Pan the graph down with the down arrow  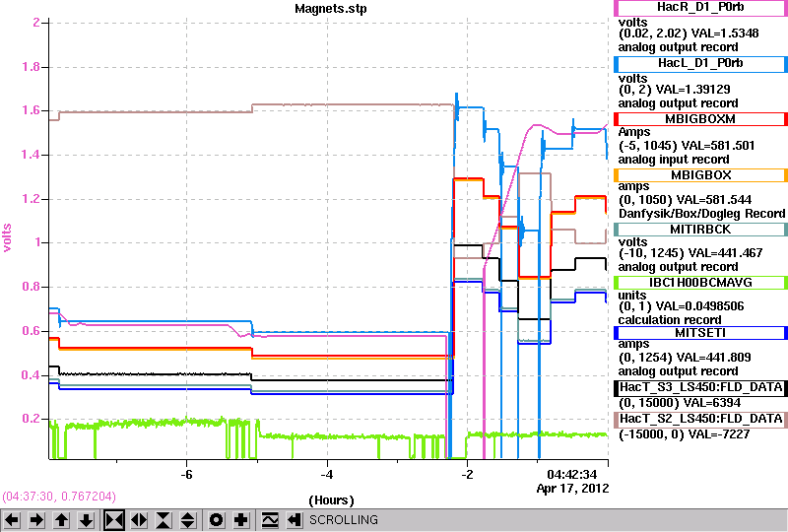[87, 520]
